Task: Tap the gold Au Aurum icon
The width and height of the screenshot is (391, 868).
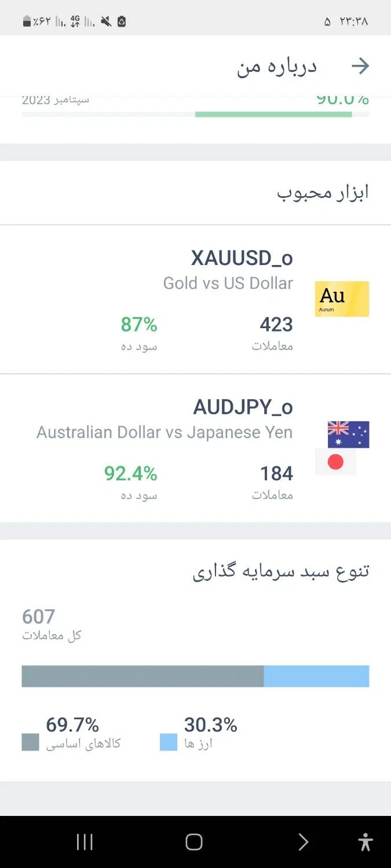Action: pos(342,299)
